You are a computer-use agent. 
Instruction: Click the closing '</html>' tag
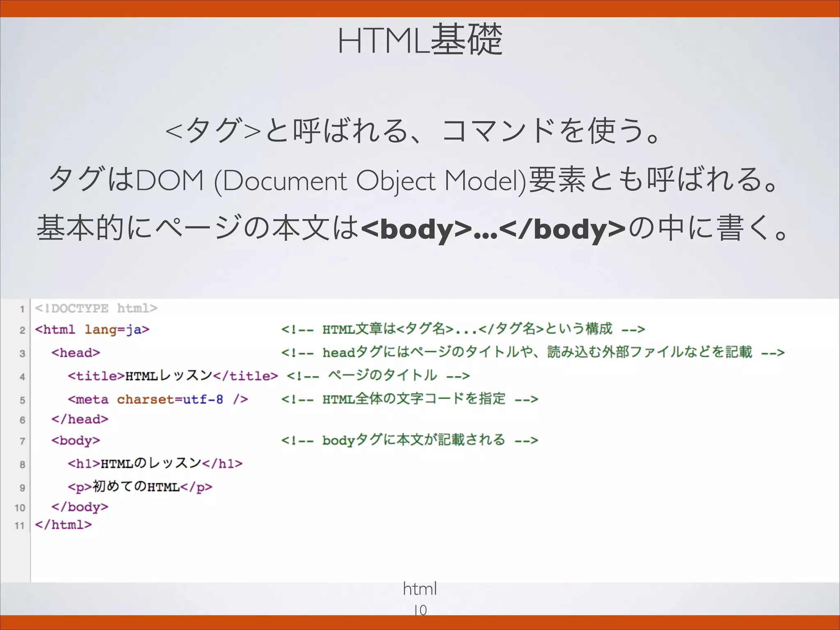pos(64,525)
